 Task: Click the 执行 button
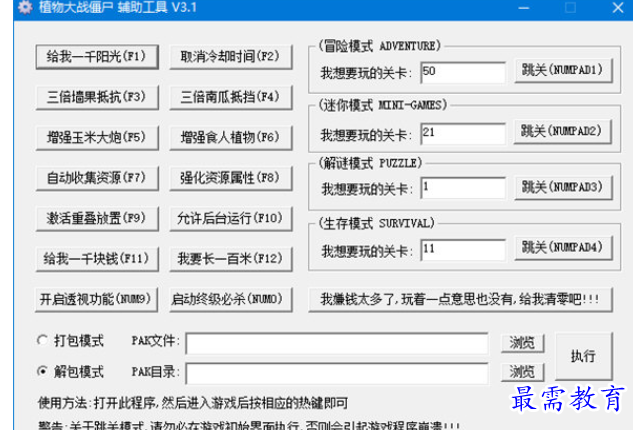584,356
